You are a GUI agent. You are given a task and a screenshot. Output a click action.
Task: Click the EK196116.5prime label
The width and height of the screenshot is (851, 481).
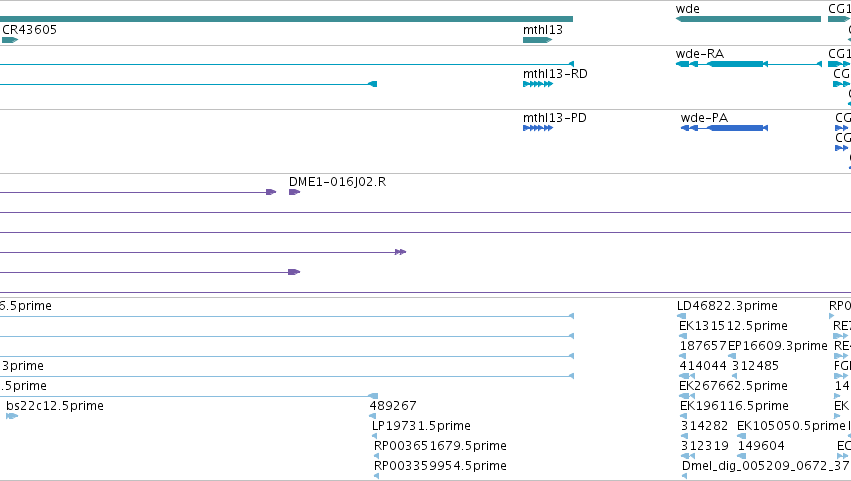[734, 406]
